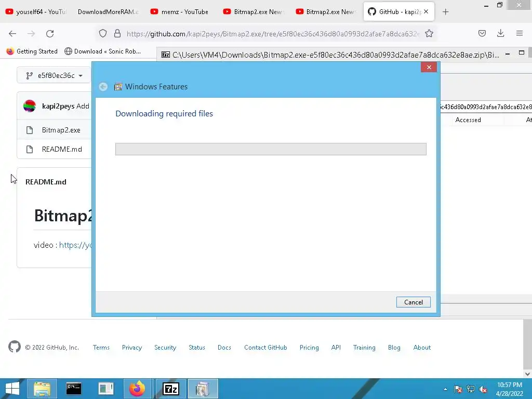Image resolution: width=532 pixels, height=399 pixels.
Task: Open the Training footer link
Action: coord(364,348)
